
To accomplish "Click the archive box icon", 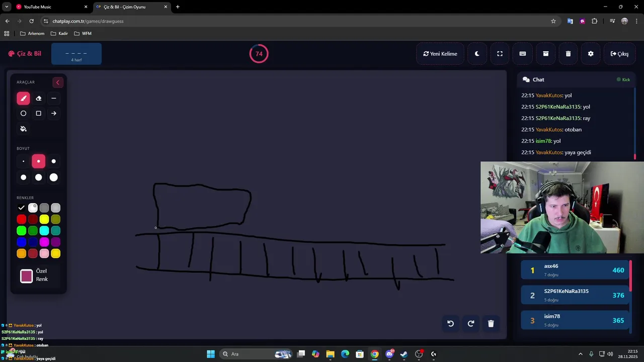I will pos(545,54).
